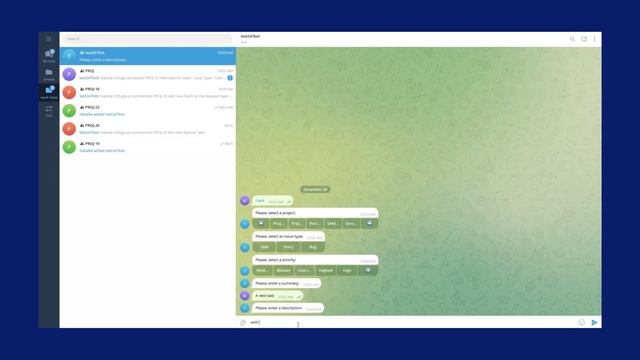The width and height of the screenshot is (640, 360).
Task: Select the Blocker priority button
Action: click(x=284, y=271)
